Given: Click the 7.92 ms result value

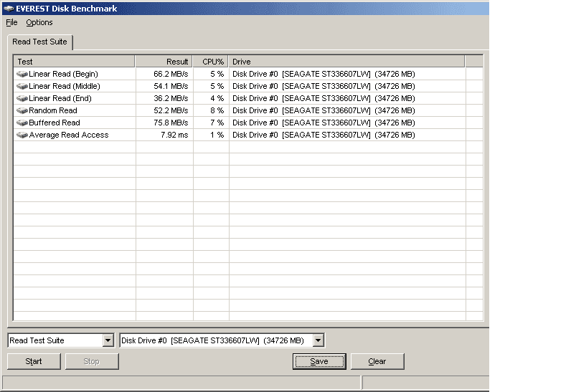Looking at the screenshot, I should click(x=174, y=135).
